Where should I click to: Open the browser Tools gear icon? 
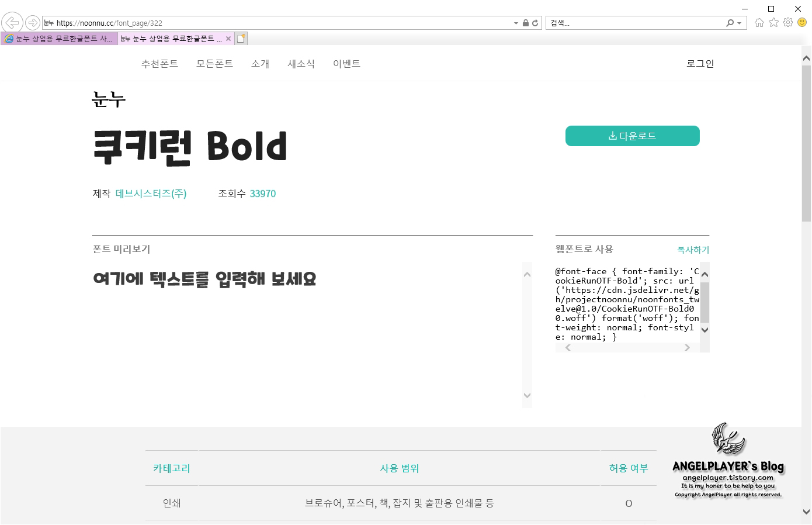788,22
